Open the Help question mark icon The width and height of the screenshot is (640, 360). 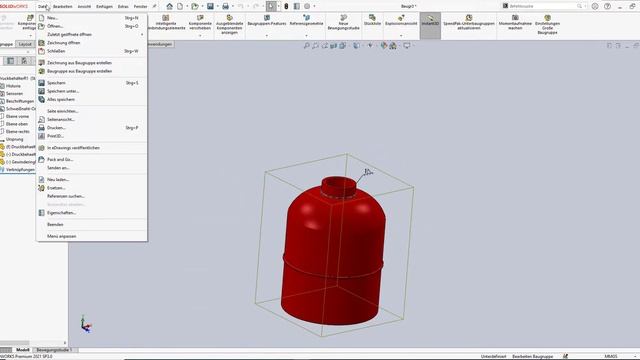607,6
